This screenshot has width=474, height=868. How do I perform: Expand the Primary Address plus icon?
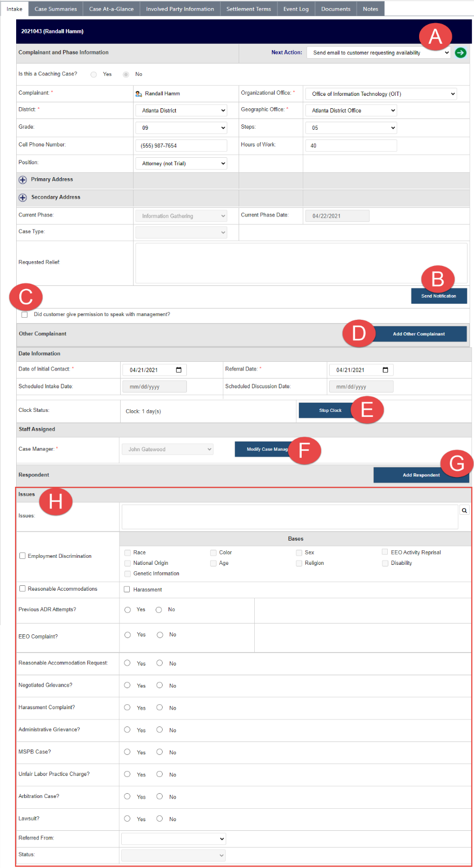pyautogui.click(x=23, y=180)
